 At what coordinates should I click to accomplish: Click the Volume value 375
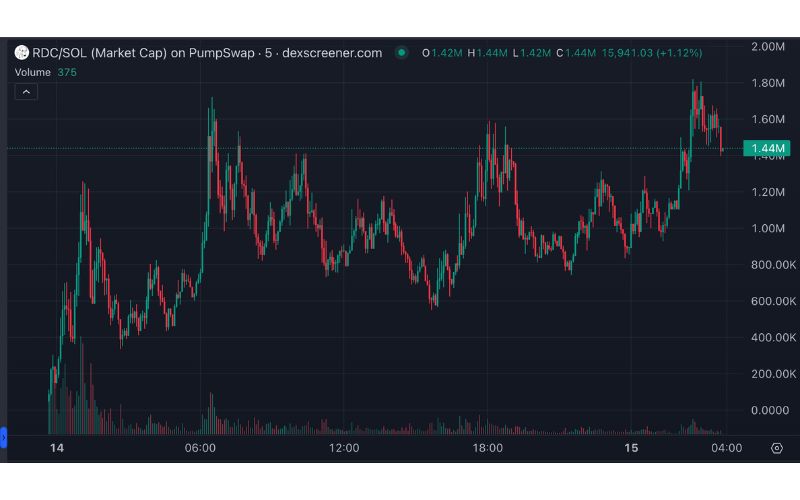[x=67, y=72]
